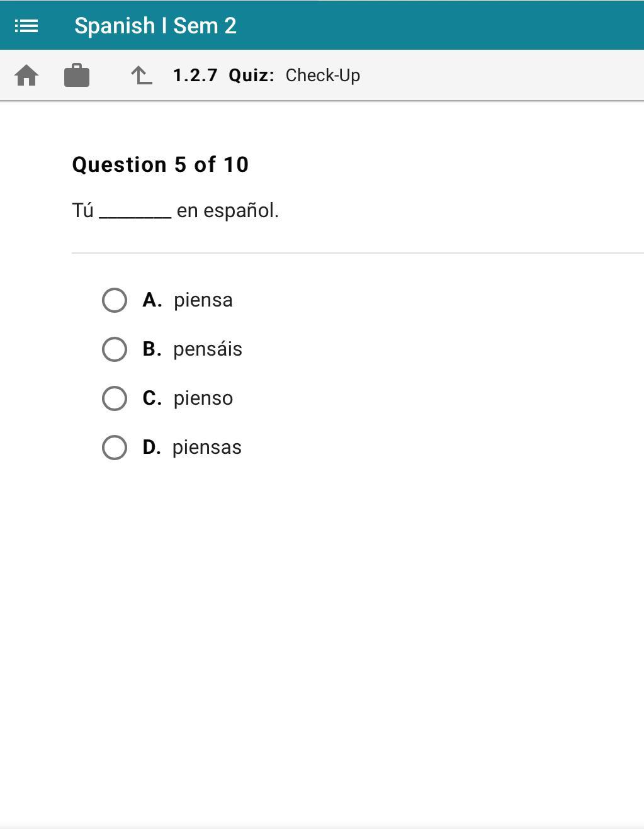Go to the Home icon
This screenshot has height=829, width=644.
pyautogui.click(x=26, y=76)
